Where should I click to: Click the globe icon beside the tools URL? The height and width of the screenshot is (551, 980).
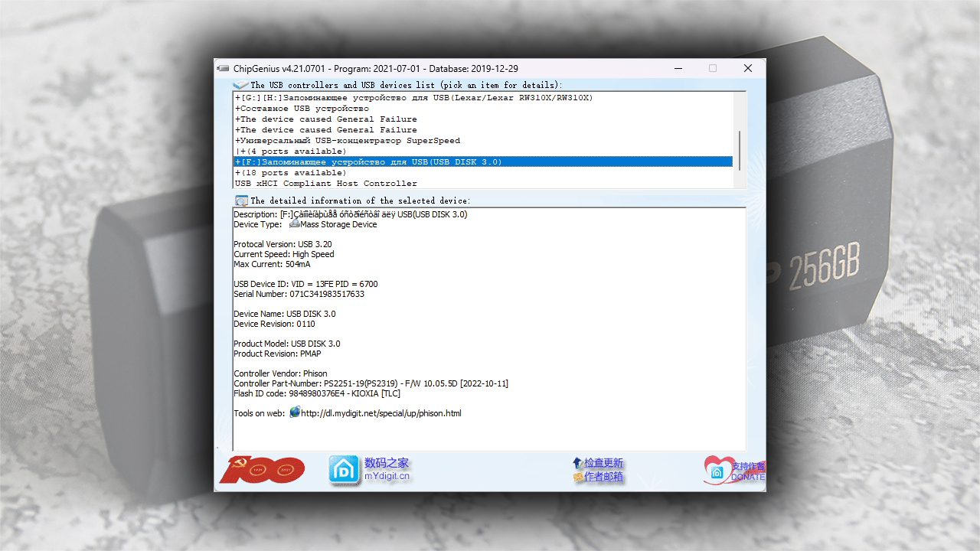click(x=295, y=412)
